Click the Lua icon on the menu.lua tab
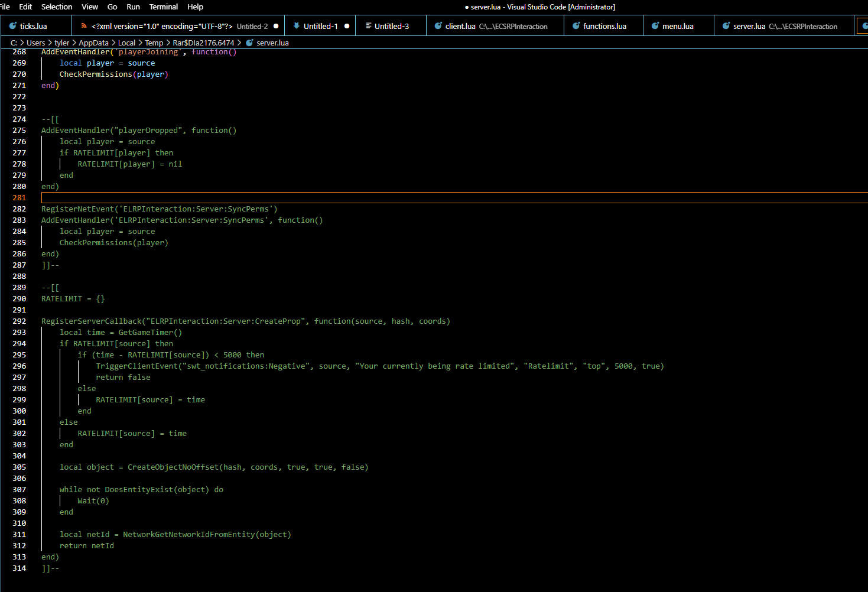Image resolution: width=868 pixels, height=592 pixels. 655,26
